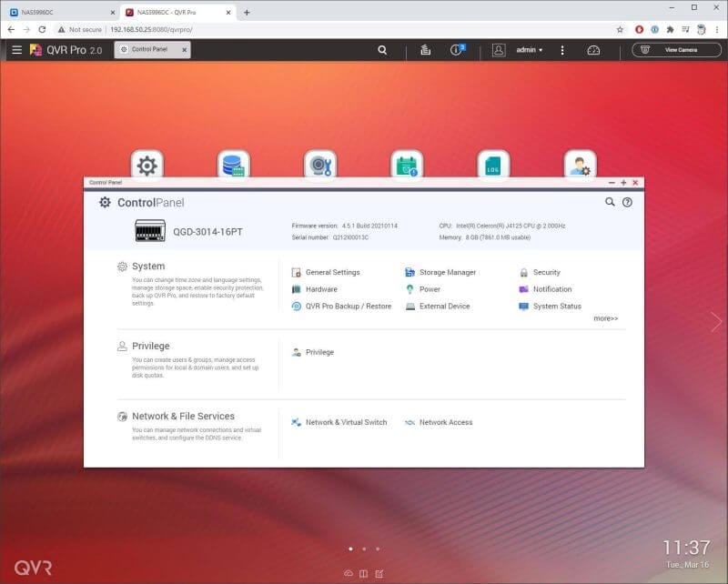
Task: Click the search magnifier in QVR top bar
Action: [x=382, y=50]
